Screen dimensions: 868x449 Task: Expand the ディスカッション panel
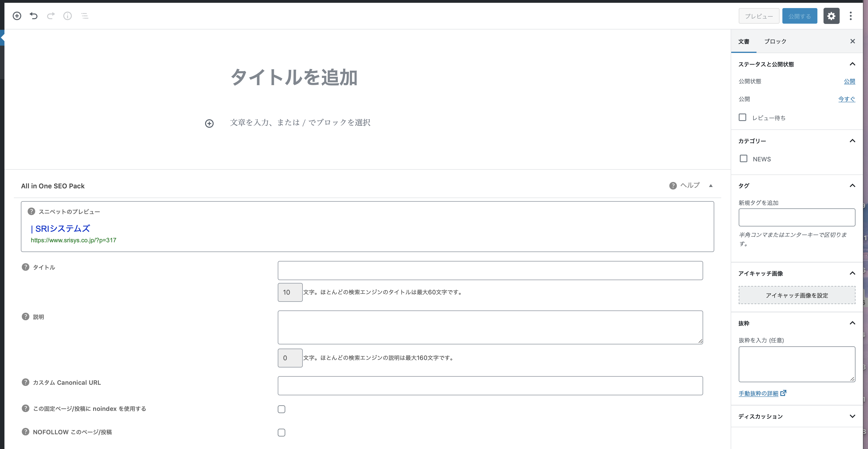point(852,416)
